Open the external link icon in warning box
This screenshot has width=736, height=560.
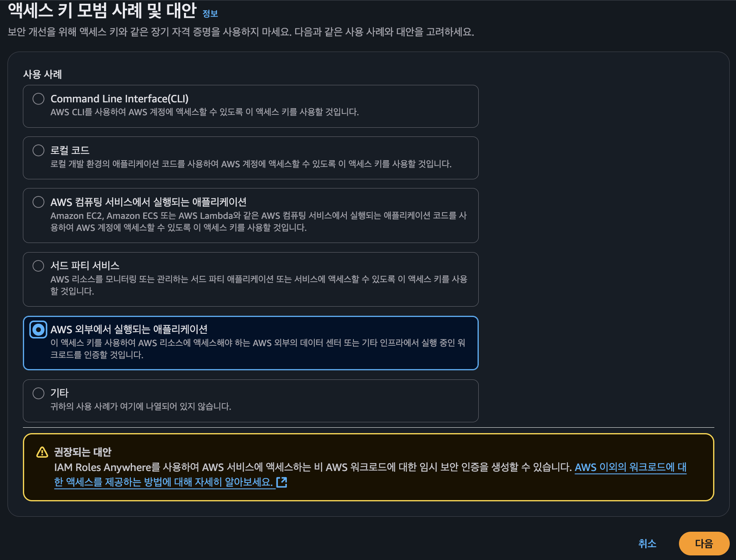click(282, 482)
